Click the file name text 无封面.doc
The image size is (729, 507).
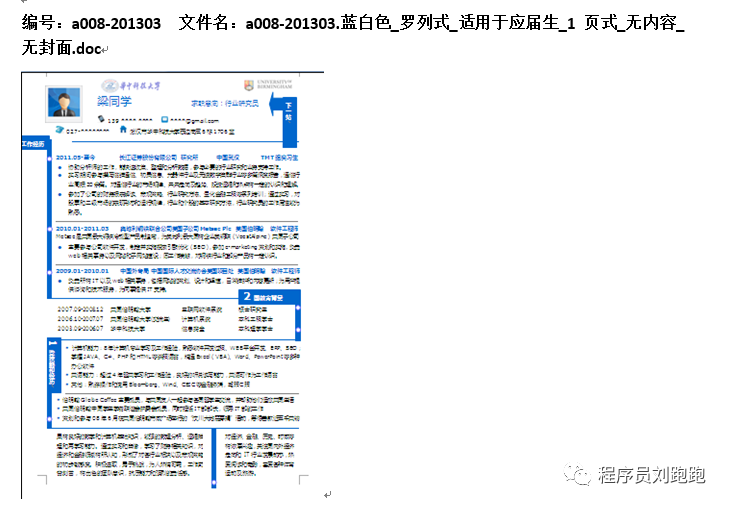(x=61, y=47)
